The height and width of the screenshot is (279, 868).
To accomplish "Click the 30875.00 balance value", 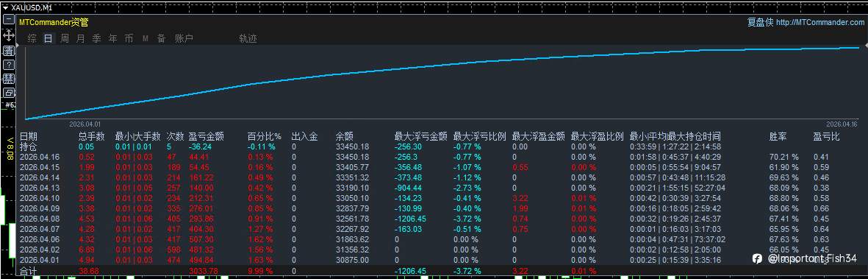I will 352,260.
